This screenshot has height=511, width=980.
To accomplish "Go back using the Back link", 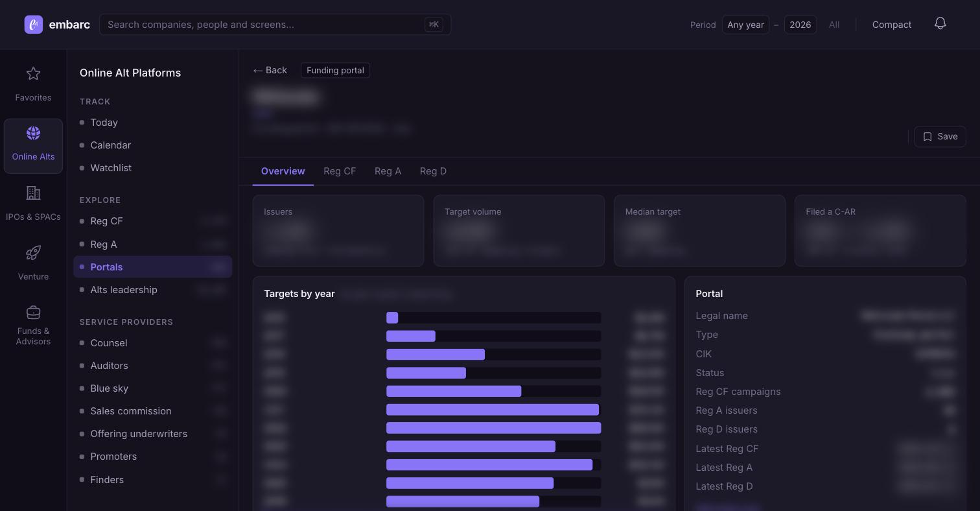I will coord(270,70).
